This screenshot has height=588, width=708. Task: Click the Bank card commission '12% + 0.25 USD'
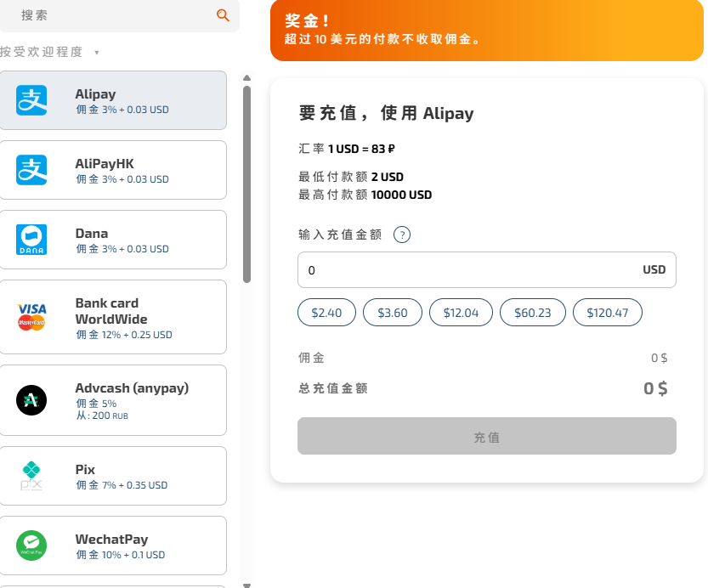tap(137, 335)
